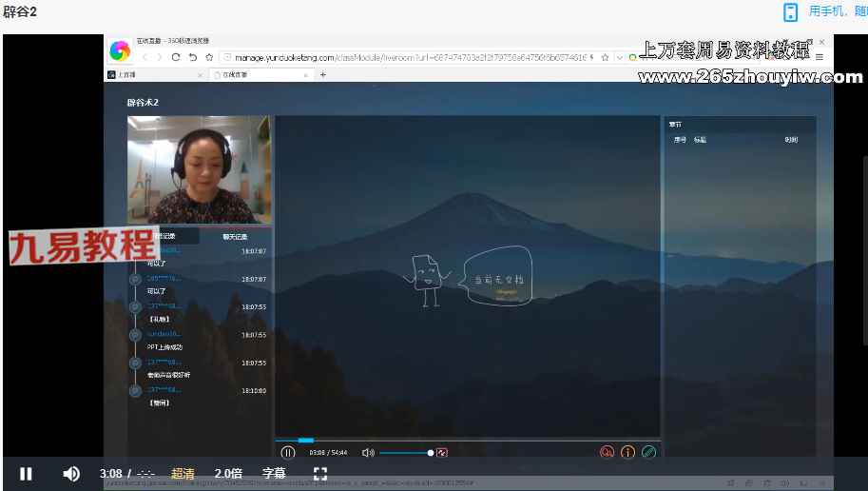Click the 时间 column header in chapter panel

coord(791,140)
